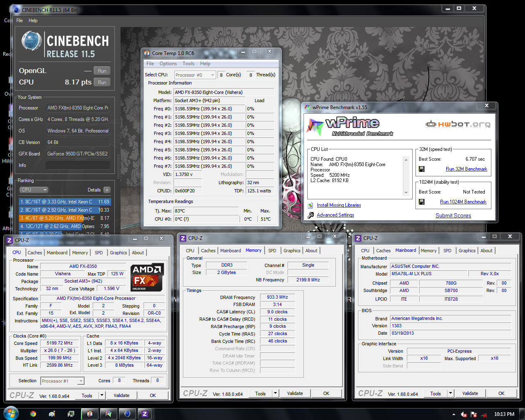Click save icon beside Run 32M Benchmark
The height and width of the screenshot is (420, 525).
(422, 169)
